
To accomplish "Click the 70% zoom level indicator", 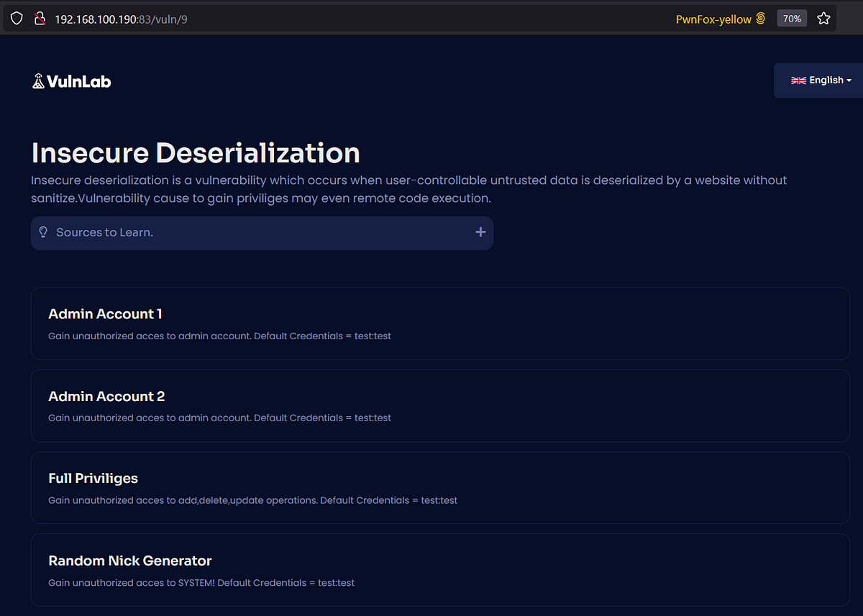I will 791,18.
